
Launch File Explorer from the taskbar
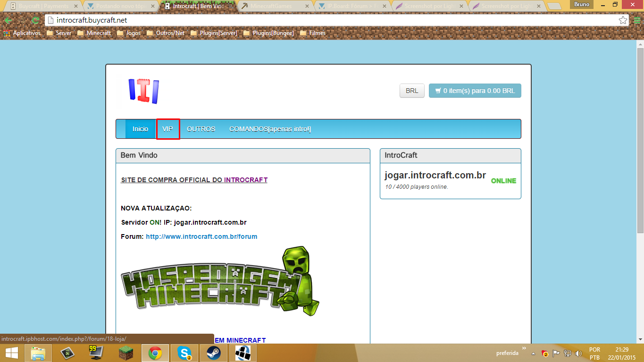[38, 353]
